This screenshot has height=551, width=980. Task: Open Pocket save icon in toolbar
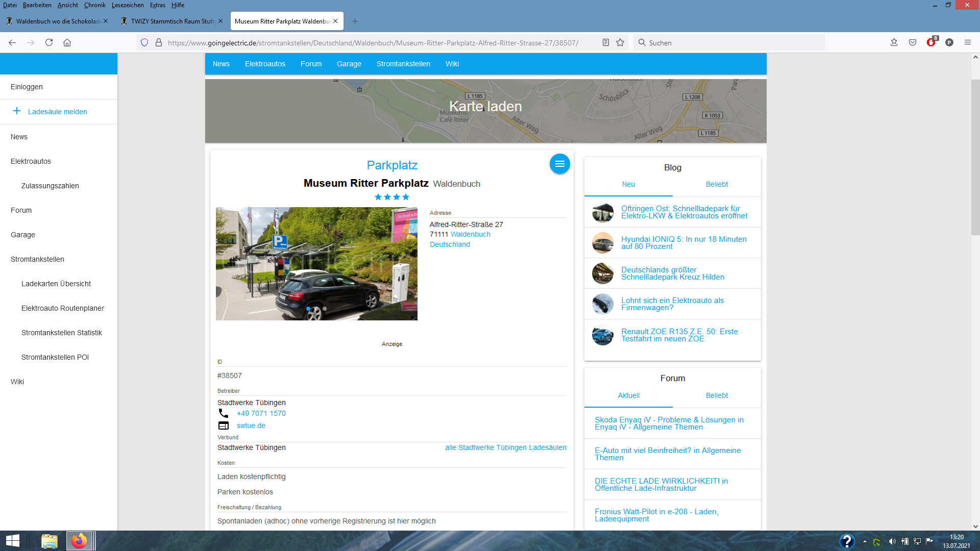[913, 43]
